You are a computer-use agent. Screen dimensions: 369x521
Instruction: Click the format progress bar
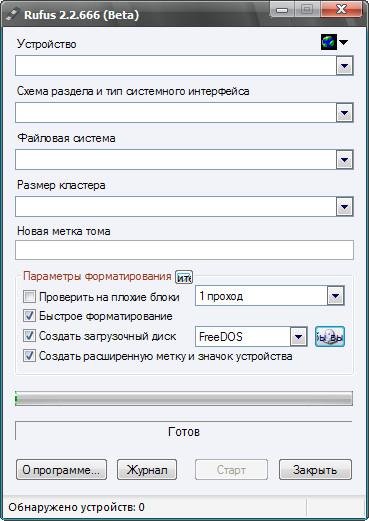pyautogui.click(x=184, y=398)
